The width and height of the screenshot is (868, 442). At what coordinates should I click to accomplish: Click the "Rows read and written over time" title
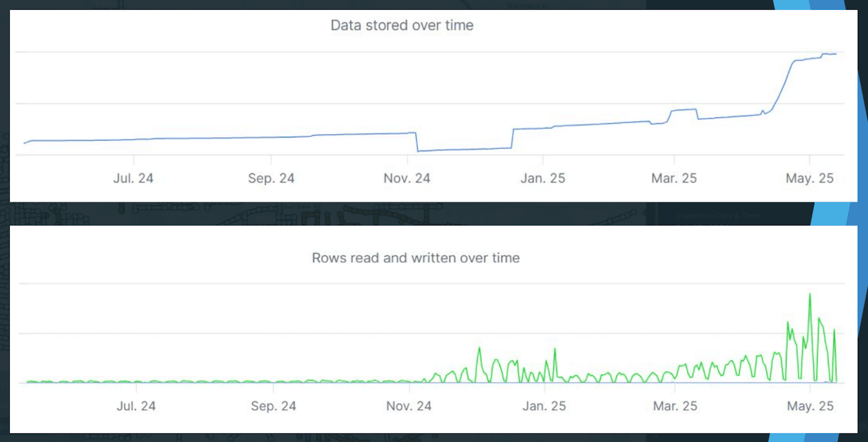pyautogui.click(x=416, y=258)
